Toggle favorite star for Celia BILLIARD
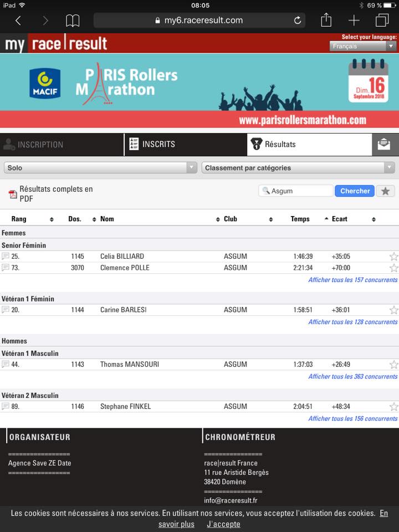Image resolution: width=399 pixels, height=532 pixels. [x=393, y=257]
